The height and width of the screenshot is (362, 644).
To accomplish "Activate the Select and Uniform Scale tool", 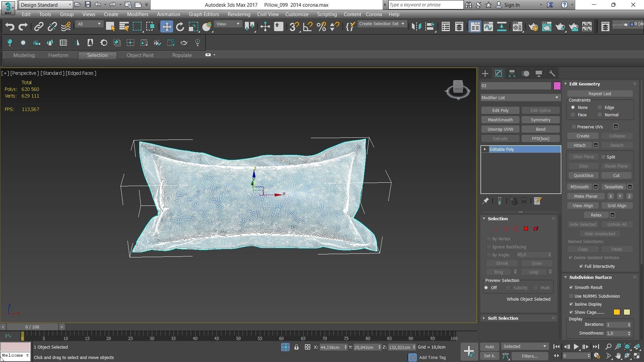I will click(194, 27).
